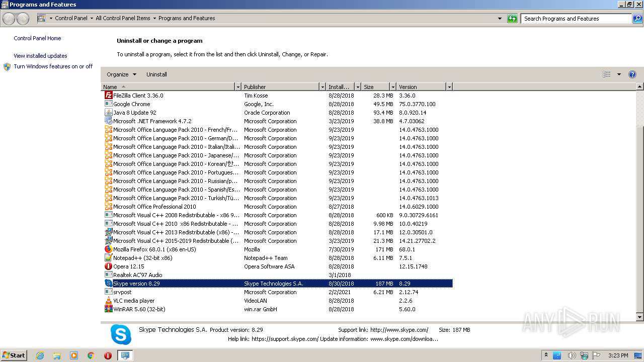
Task: Open Windows Explorer from taskbar
Action: click(57, 355)
